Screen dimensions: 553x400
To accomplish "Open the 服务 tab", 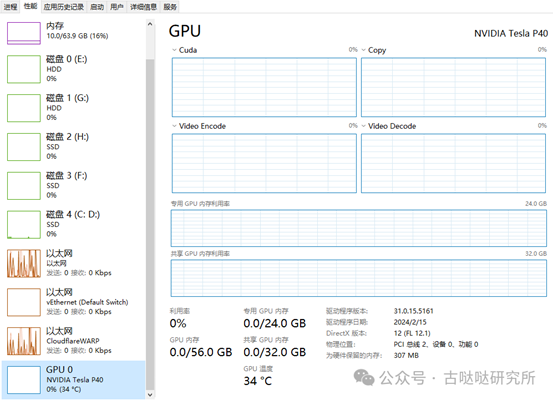I will click(x=170, y=7).
